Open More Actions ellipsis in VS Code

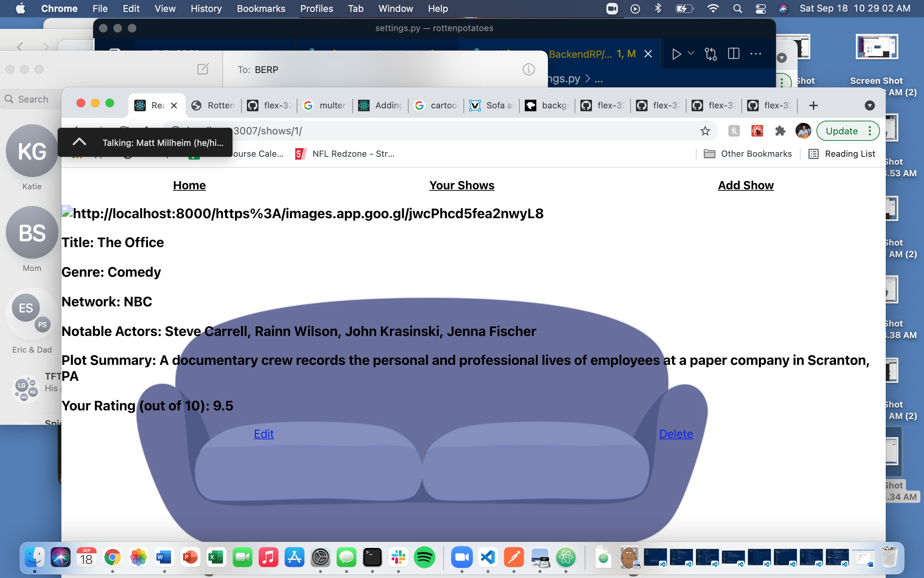pyautogui.click(x=755, y=54)
